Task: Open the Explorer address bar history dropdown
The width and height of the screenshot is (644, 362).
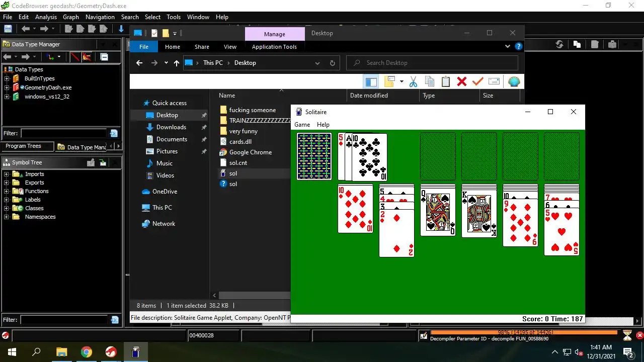Action: coord(317,63)
